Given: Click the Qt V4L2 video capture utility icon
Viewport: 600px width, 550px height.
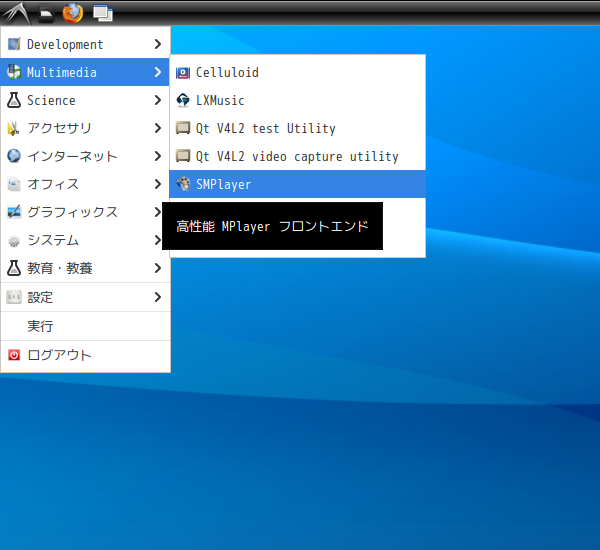Looking at the screenshot, I should click(x=183, y=156).
